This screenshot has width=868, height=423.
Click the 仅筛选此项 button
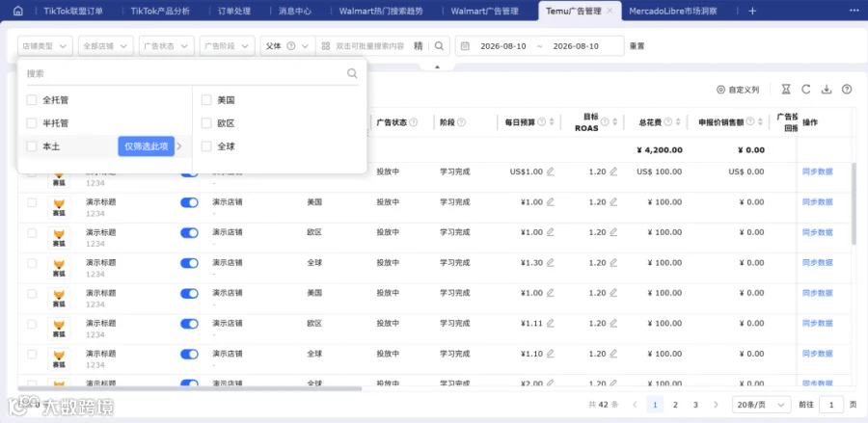tap(147, 146)
